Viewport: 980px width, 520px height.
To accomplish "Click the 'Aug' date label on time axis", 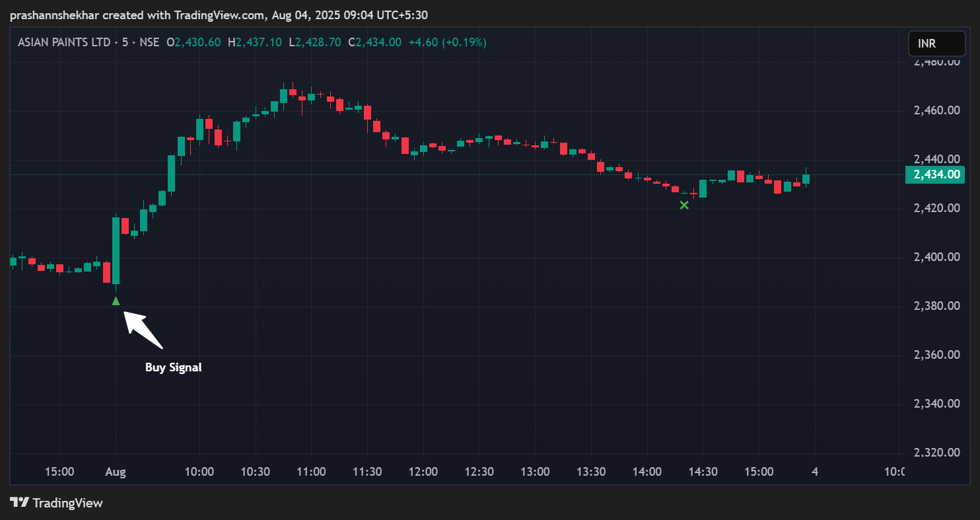I will (116, 472).
